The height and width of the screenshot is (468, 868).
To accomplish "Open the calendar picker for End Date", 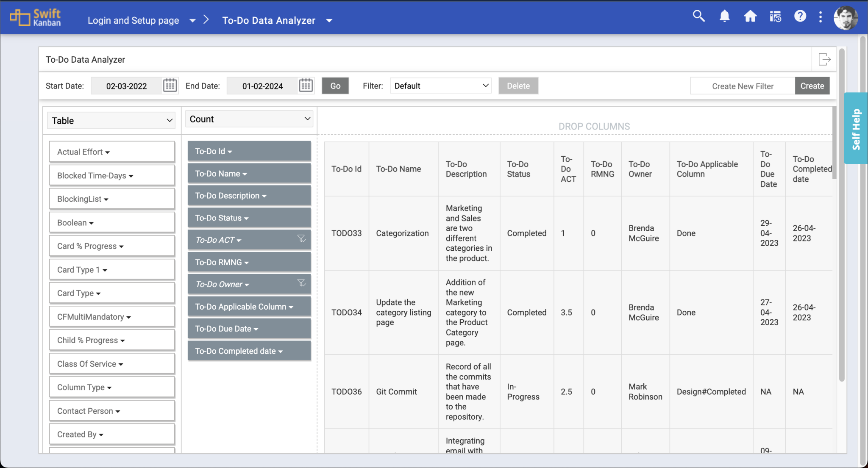I will [x=306, y=85].
